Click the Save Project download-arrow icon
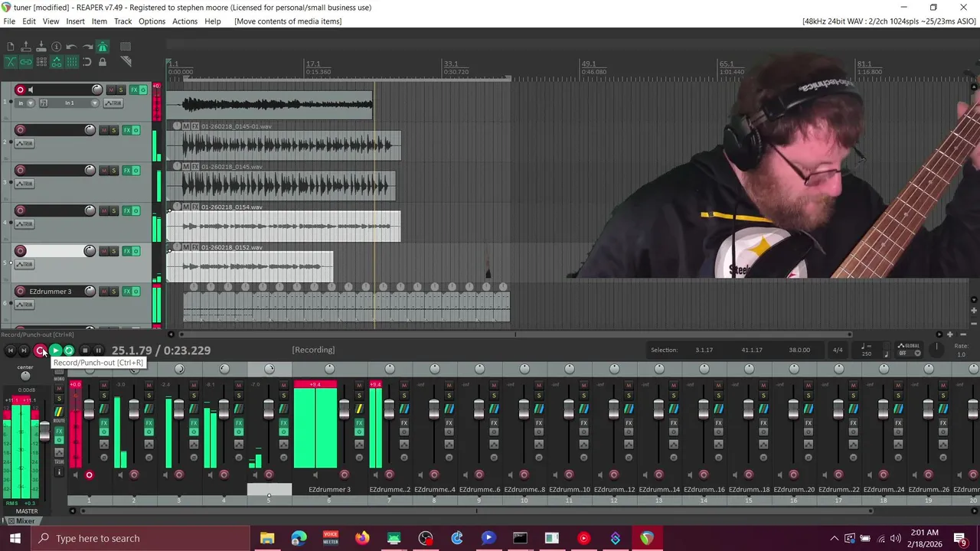 41,47
